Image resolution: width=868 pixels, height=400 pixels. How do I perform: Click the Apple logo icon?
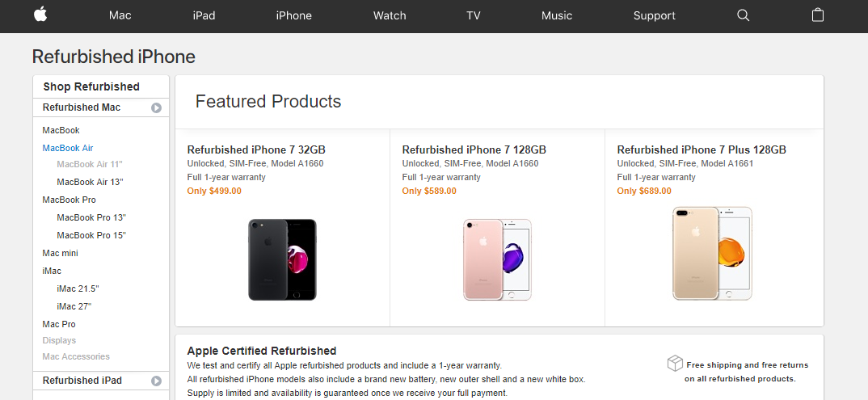40,15
